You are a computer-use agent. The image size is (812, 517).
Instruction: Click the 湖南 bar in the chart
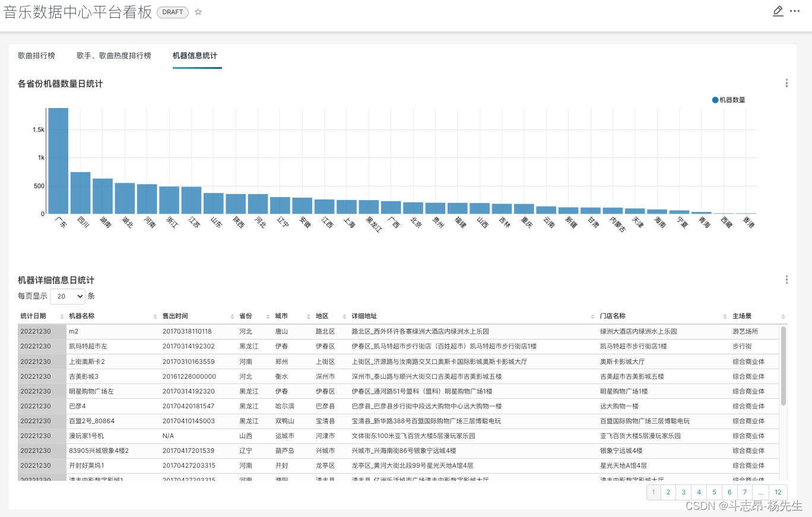pyautogui.click(x=103, y=196)
